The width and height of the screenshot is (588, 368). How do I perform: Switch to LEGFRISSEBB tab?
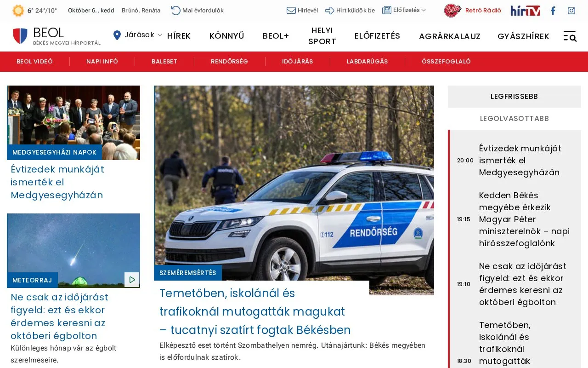coord(514,97)
